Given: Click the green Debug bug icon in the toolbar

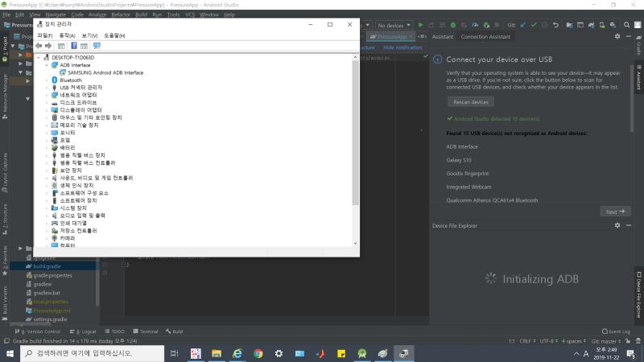Looking at the screenshot, I should [453, 25].
